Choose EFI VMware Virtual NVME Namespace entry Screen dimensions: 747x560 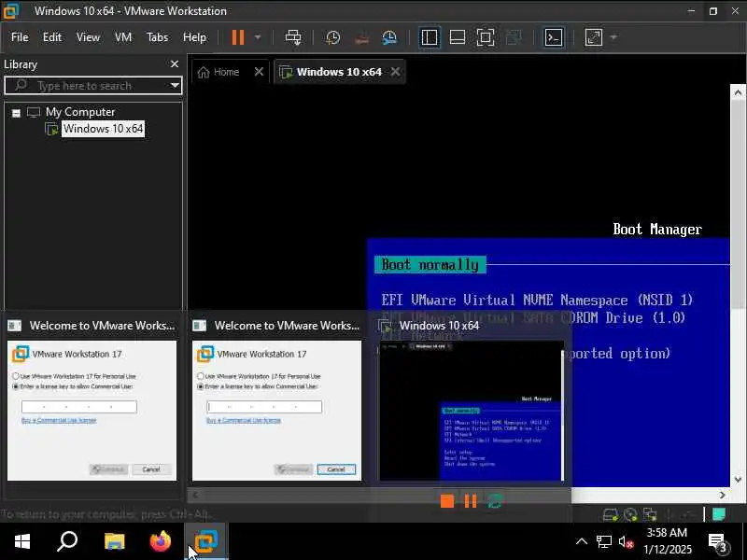coord(537,300)
